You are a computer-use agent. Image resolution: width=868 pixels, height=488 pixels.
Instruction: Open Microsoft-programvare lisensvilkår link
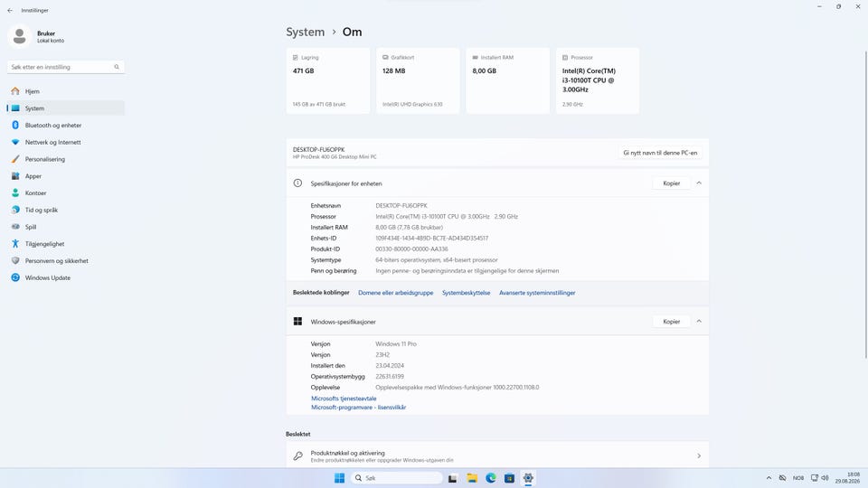[358, 408]
